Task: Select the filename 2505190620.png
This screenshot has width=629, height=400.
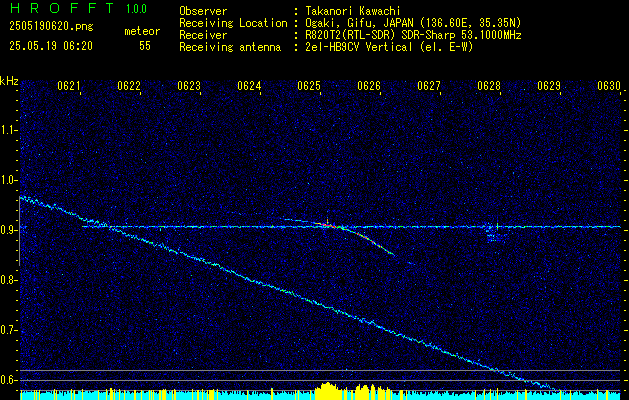Action: point(51,26)
